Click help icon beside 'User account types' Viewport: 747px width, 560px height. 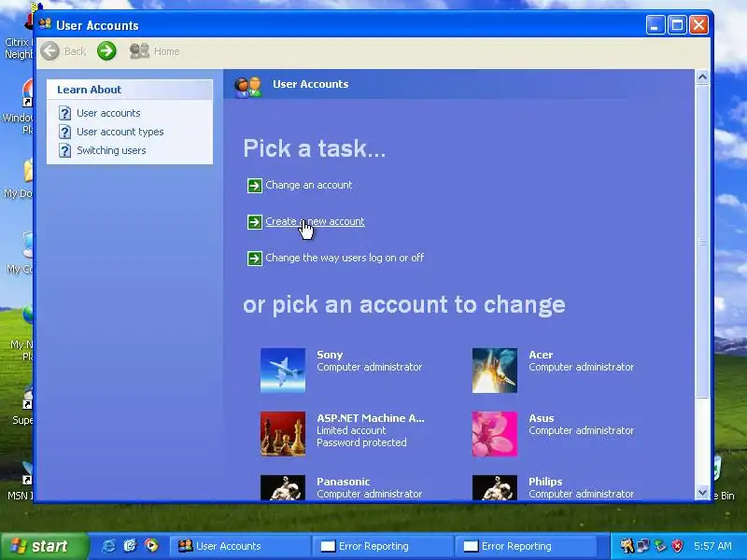coord(64,132)
